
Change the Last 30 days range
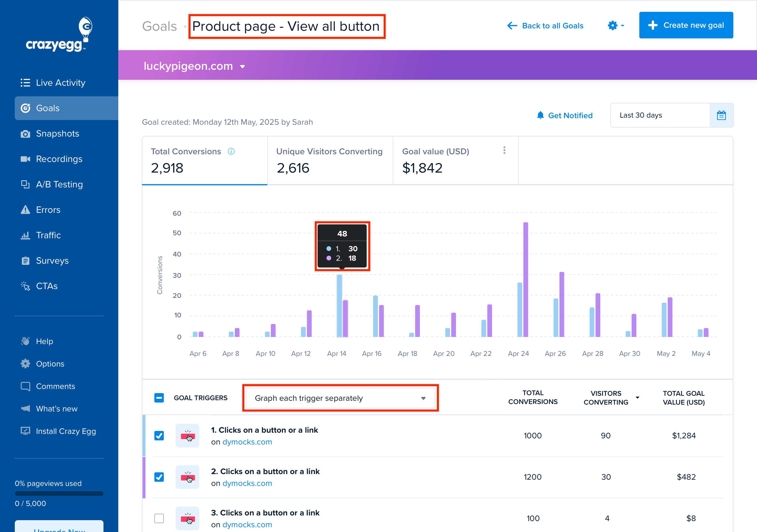660,115
